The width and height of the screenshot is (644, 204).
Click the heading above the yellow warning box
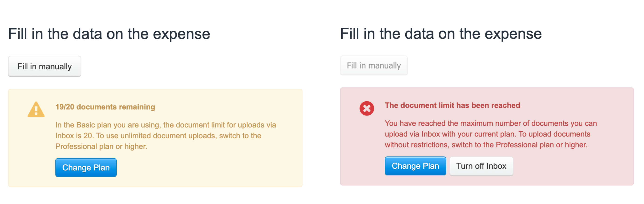coord(109,34)
